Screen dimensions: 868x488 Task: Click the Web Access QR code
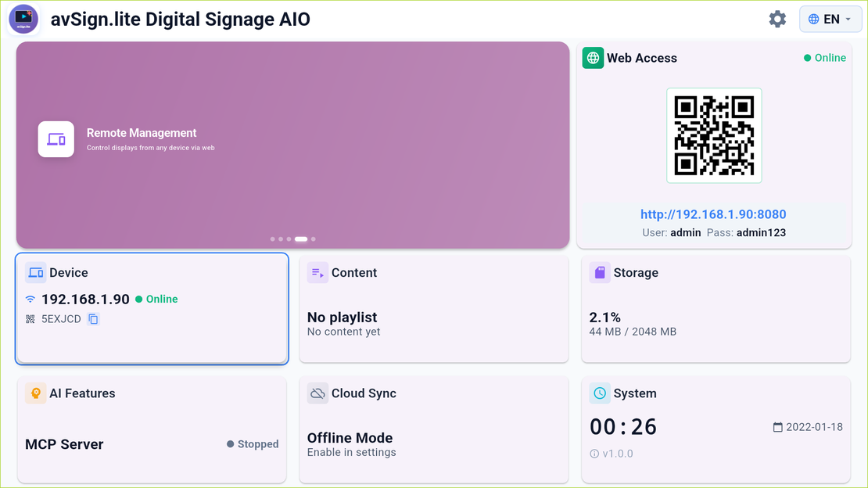tap(714, 135)
